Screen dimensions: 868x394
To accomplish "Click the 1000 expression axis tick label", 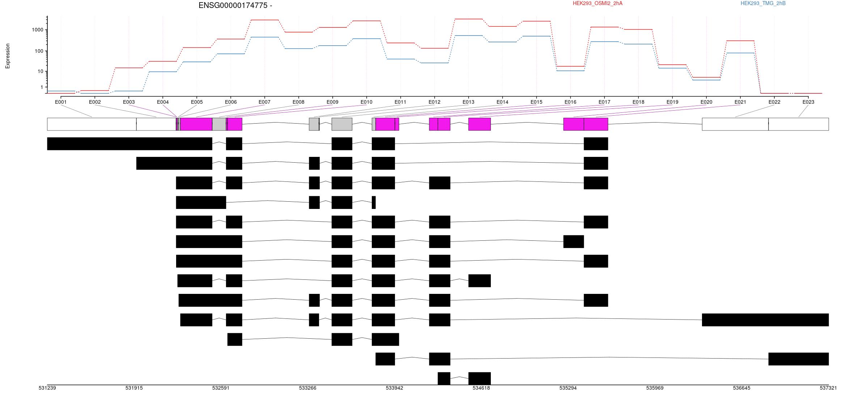I will point(38,30).
